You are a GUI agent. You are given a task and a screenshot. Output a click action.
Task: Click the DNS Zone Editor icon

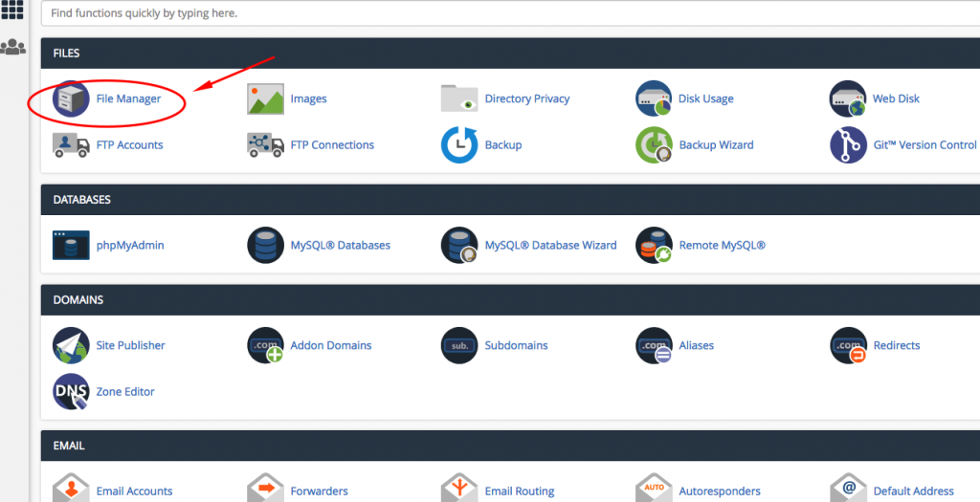[x=71, y=391]
